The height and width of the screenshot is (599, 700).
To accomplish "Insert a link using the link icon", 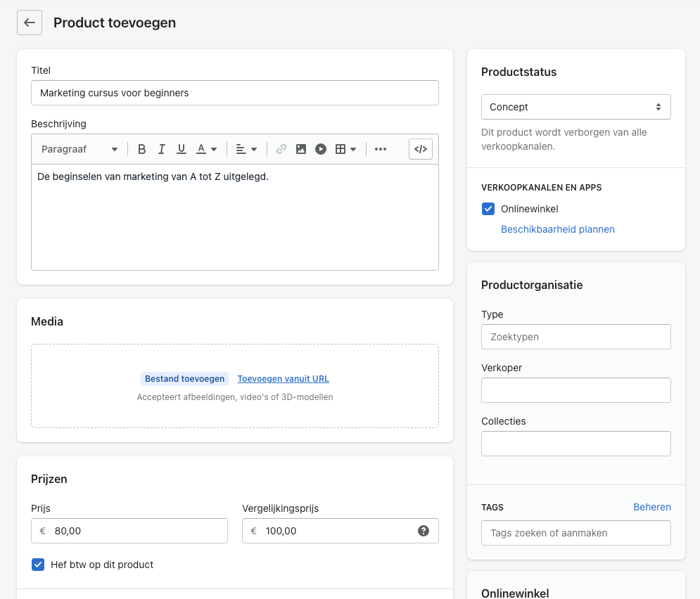I will click(x=281, y=149).
